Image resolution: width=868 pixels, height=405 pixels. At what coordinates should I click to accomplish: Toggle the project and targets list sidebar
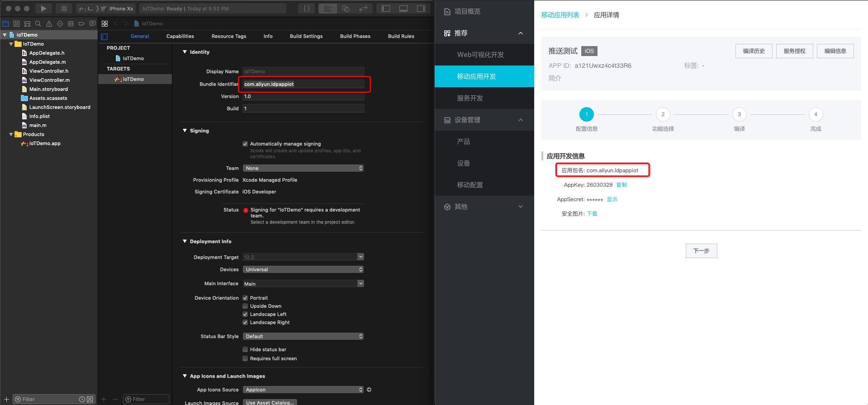click(x=104, y=37)
